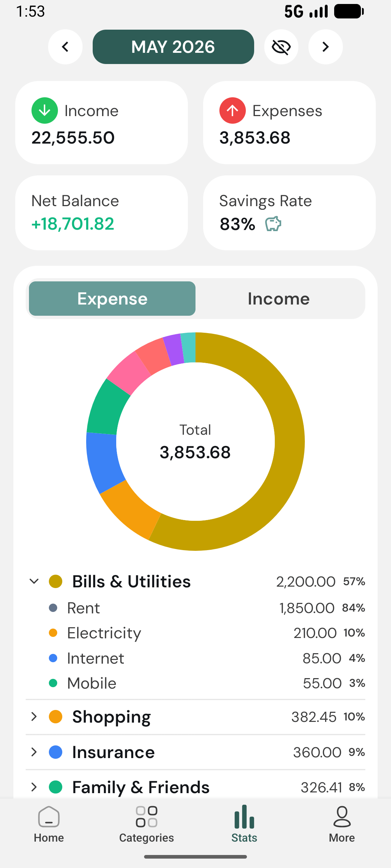Tap the green Income arrow icon
This screenshot has width=391, height=868.
tap(45, 111)
